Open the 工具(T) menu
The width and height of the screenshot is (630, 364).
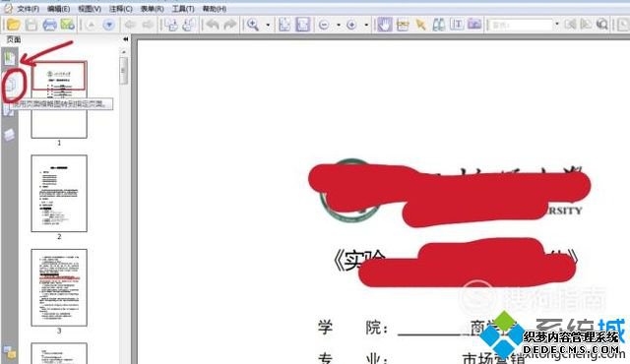tap(183, 9)
